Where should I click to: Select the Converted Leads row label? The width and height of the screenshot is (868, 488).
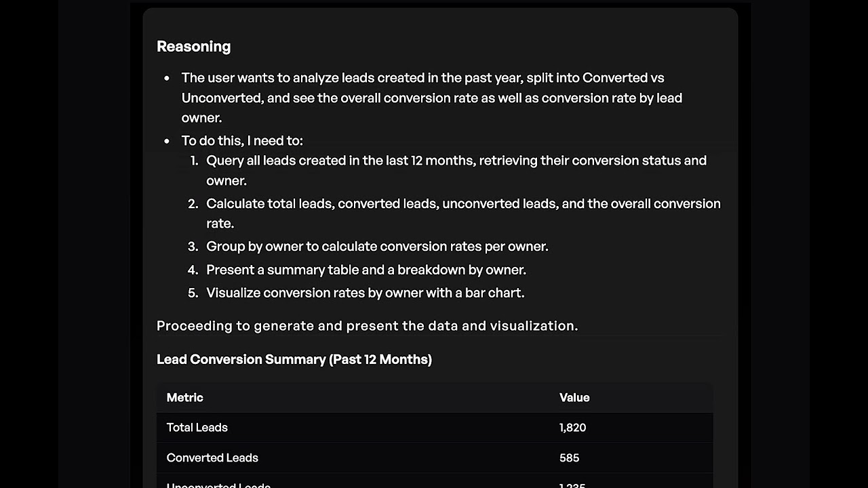(x=212, y=457)
